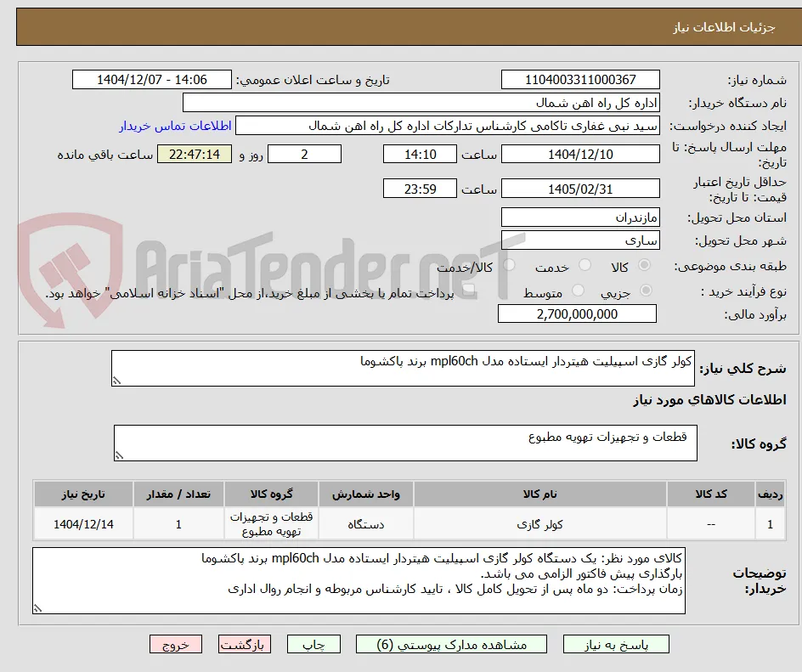This screenshot has width=802, height=672.
Task: Click the خروج exit button
Action: pyautogui.click(x=175, y=644)
